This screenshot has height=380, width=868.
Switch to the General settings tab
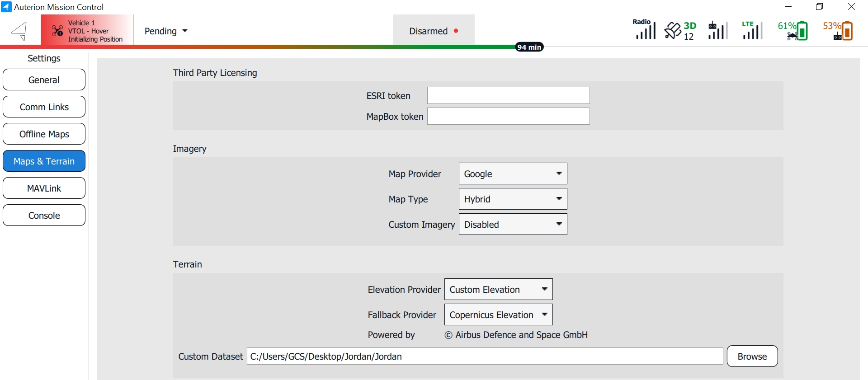pyautogui.click(x=44, y=80)
